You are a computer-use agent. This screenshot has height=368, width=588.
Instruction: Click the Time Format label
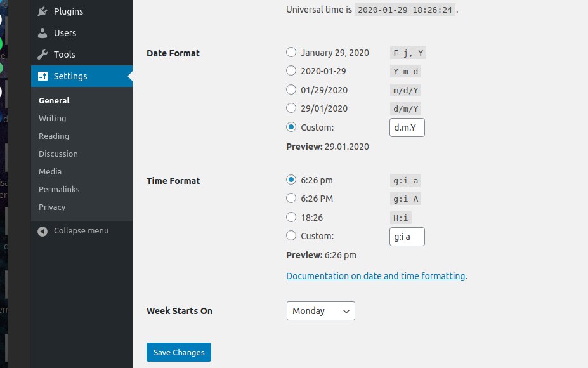[173, 181]
